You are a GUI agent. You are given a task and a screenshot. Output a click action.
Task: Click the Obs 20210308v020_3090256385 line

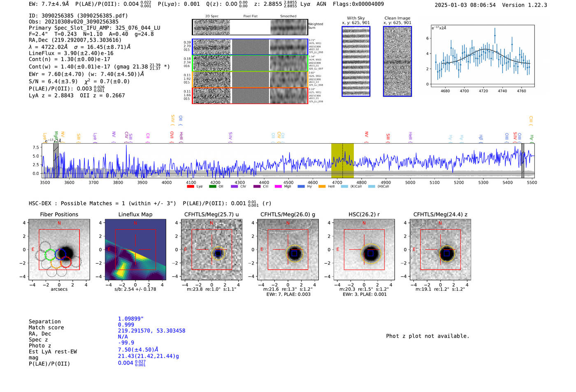coord(74,22)
